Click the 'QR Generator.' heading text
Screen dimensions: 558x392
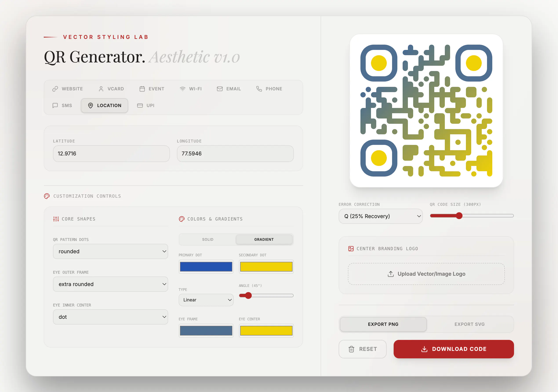tap(95, 57)
